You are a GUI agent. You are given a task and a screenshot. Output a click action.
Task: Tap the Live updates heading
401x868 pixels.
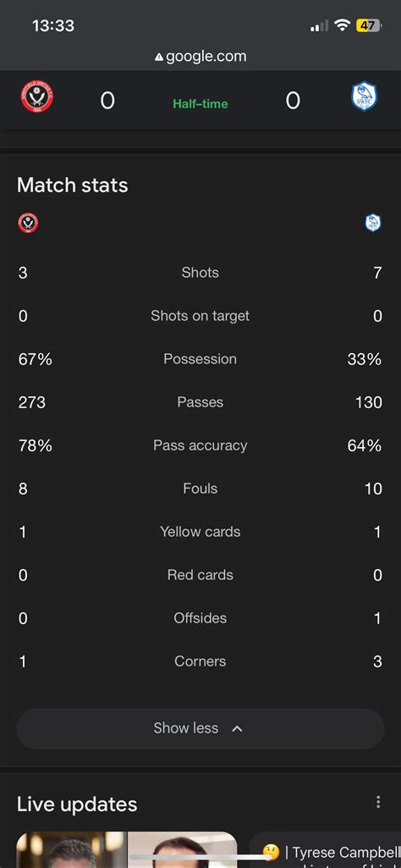(77, 804)
